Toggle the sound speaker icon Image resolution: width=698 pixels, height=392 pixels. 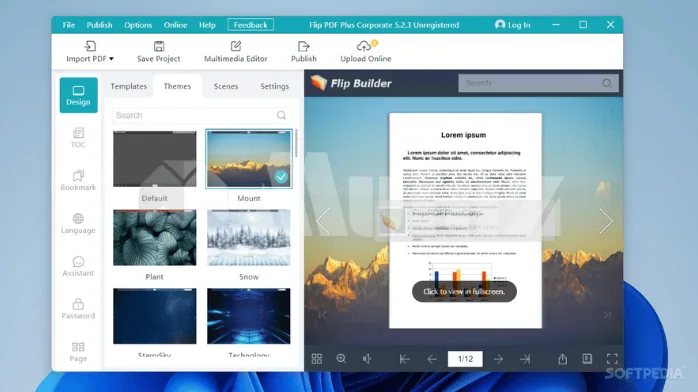coord(367,359)
